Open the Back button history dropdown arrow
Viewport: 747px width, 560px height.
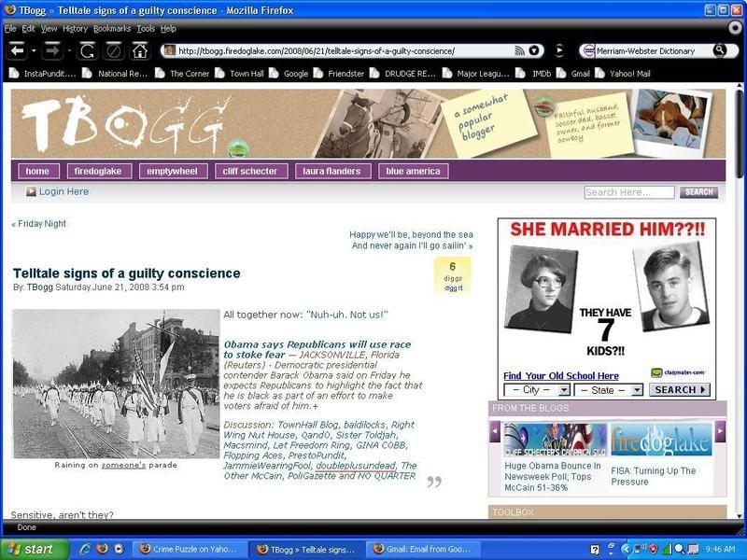point(34,50)
